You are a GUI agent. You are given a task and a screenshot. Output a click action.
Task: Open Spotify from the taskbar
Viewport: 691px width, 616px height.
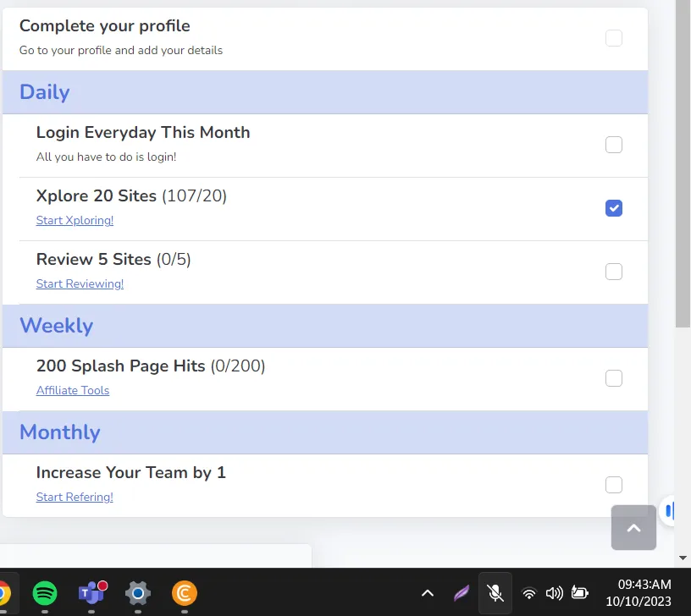click(x=45, y=592)
